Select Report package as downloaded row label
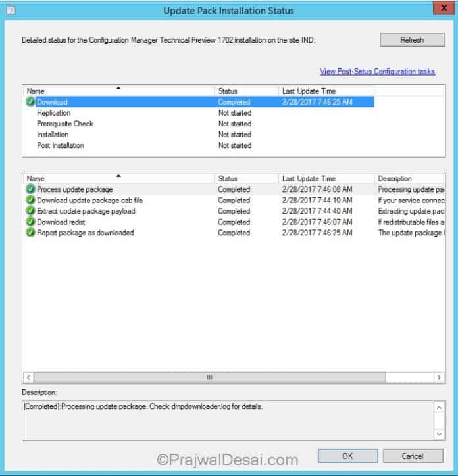The height and width of the screenshot is (476, 458). (x=85, y=233)
